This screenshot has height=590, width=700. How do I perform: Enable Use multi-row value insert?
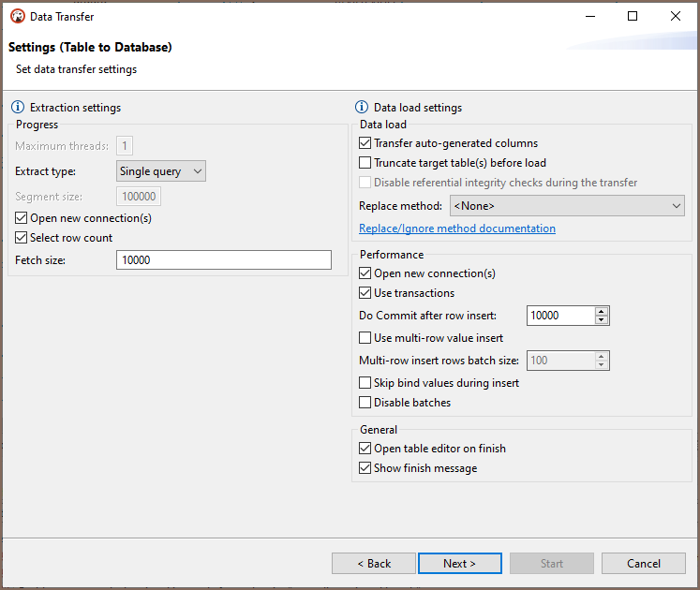(365, 338)
